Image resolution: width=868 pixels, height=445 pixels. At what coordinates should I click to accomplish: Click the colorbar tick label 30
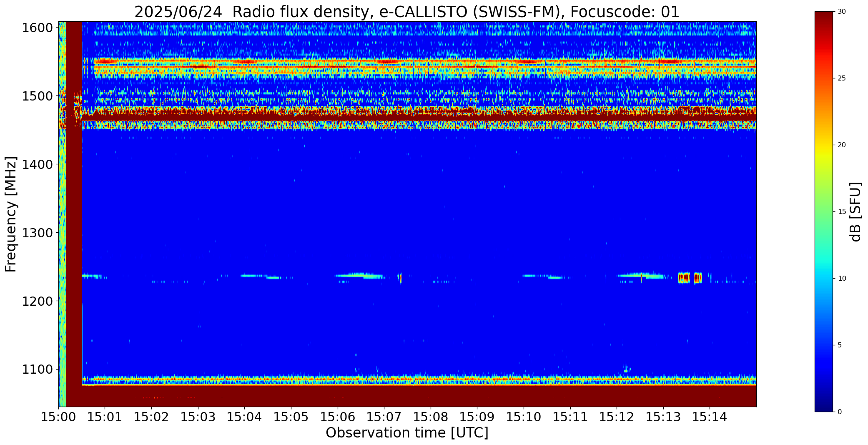(842, 12)
